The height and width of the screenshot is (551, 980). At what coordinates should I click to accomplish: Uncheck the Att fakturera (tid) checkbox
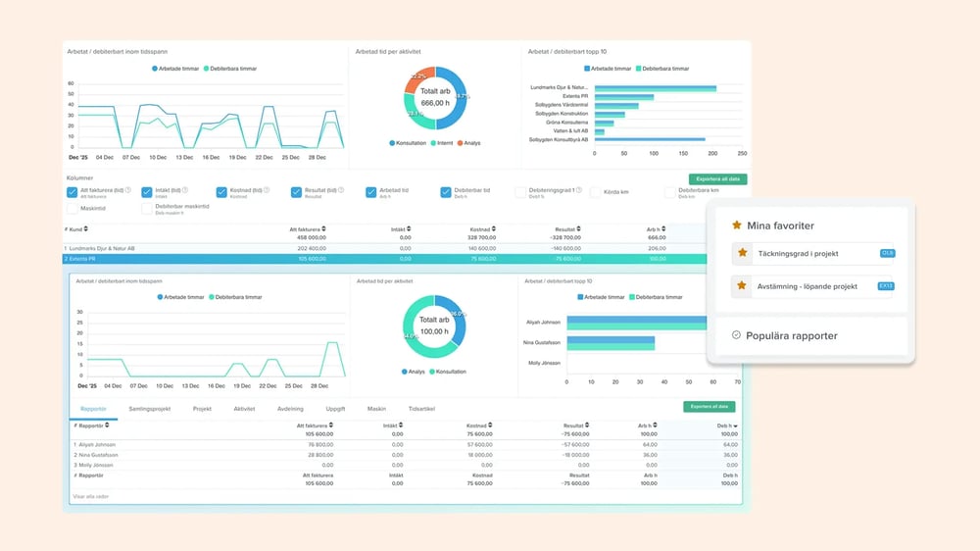[73, 192]
